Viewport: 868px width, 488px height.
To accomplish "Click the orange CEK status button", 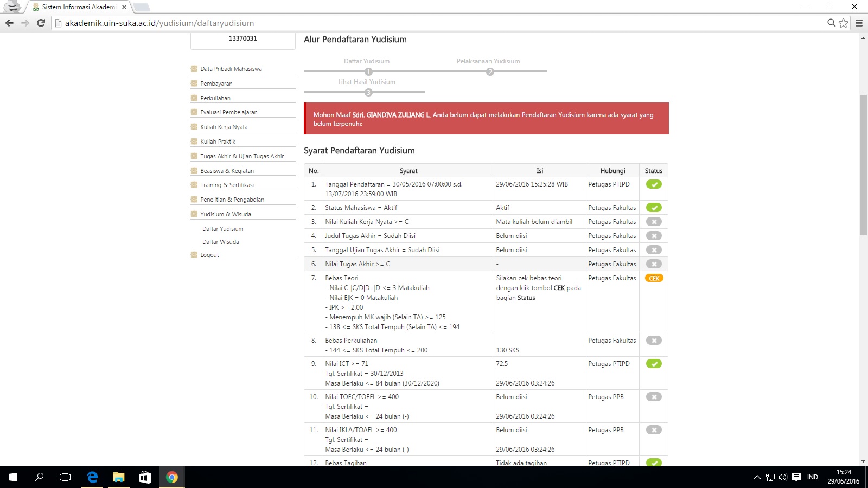I will (654, 278).
